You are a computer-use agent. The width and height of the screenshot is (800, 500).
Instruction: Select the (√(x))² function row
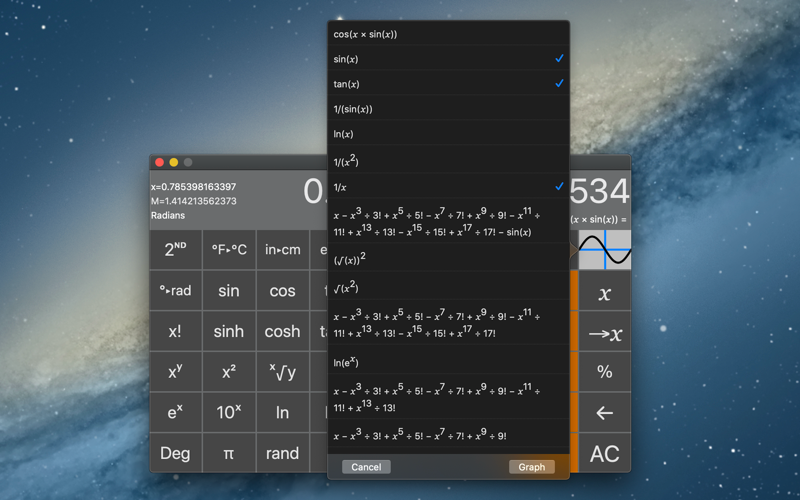[448, 258]
